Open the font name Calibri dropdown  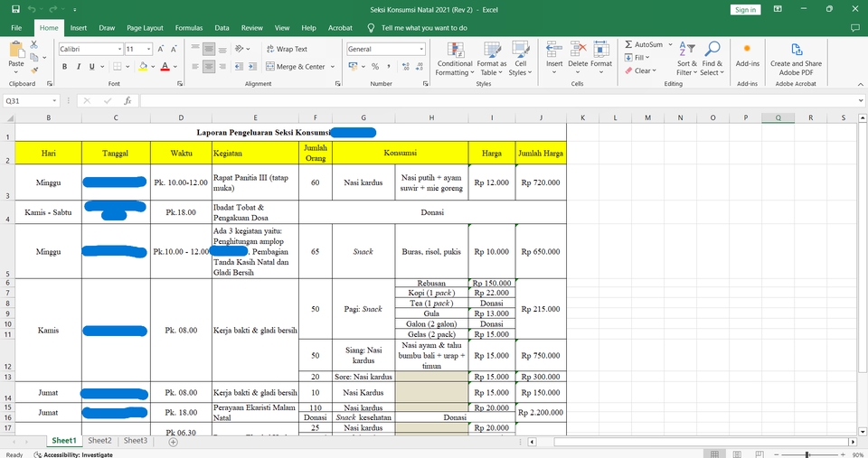119,49
